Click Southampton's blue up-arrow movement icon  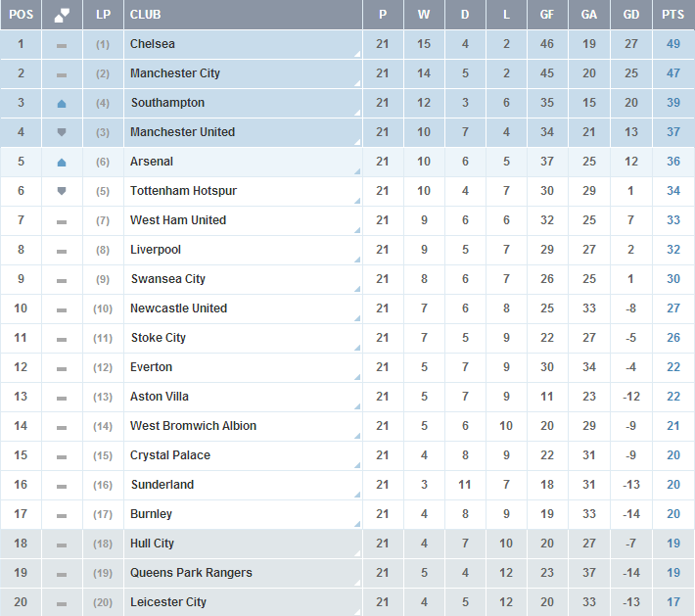click(x=62, y=103)
